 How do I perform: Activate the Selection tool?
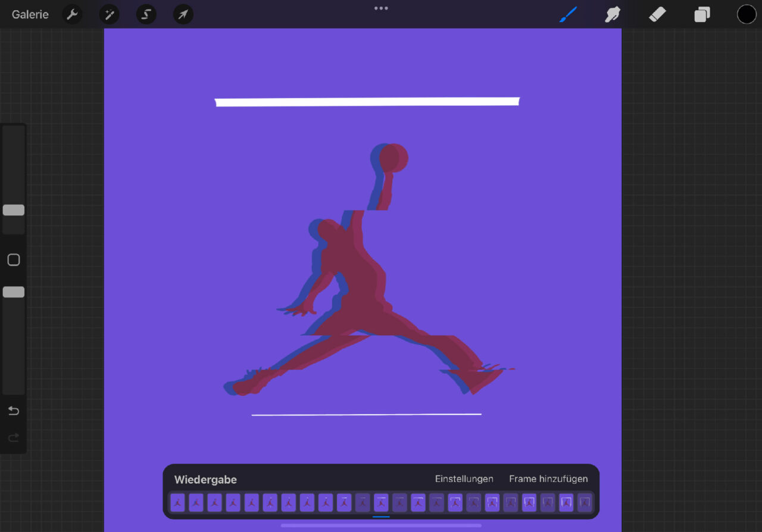click(146, 14)
